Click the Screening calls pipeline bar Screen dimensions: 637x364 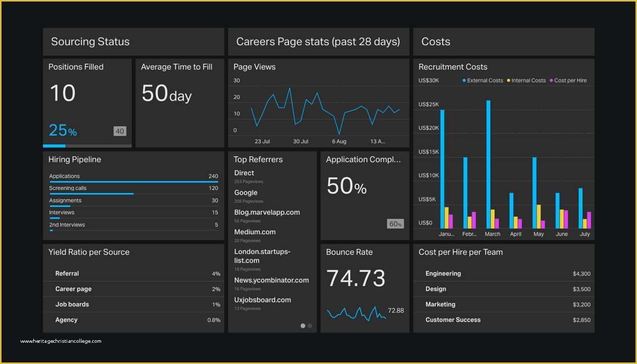point(92,194)
